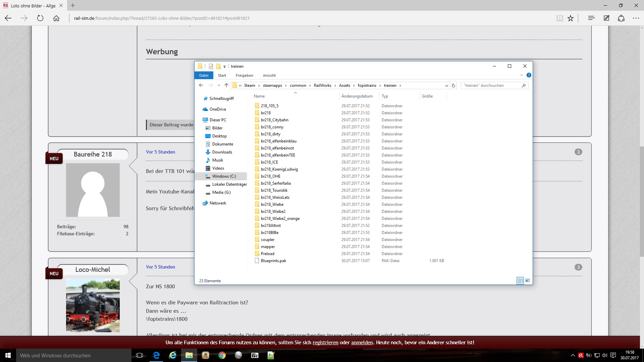Viewport: 644px width, 362px height.
Task: Open 7-Zip from the taskbar
Action: click(x=255, y=355)
